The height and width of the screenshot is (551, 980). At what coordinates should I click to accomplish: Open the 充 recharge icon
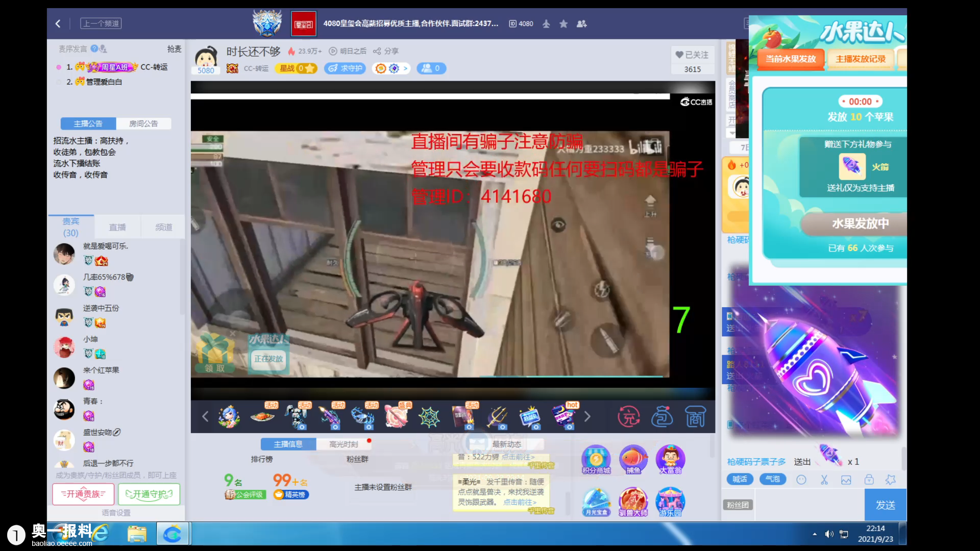pos(628,417)
